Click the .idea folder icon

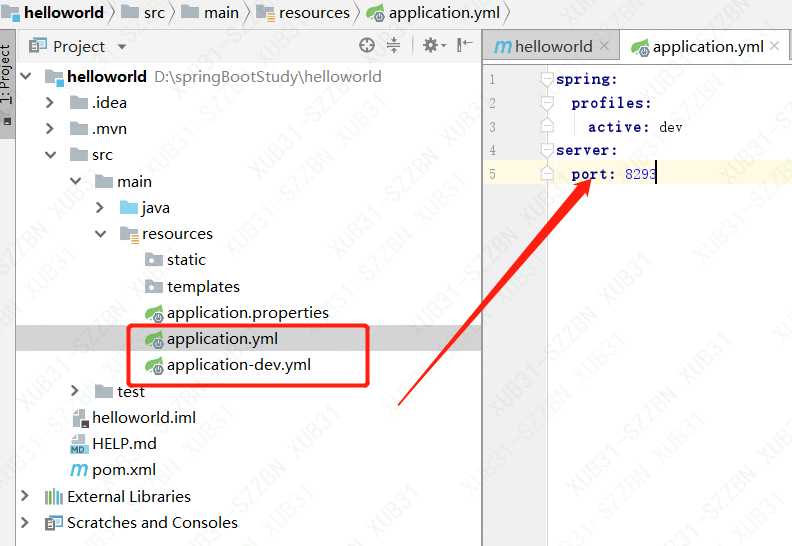click(79, 103)
